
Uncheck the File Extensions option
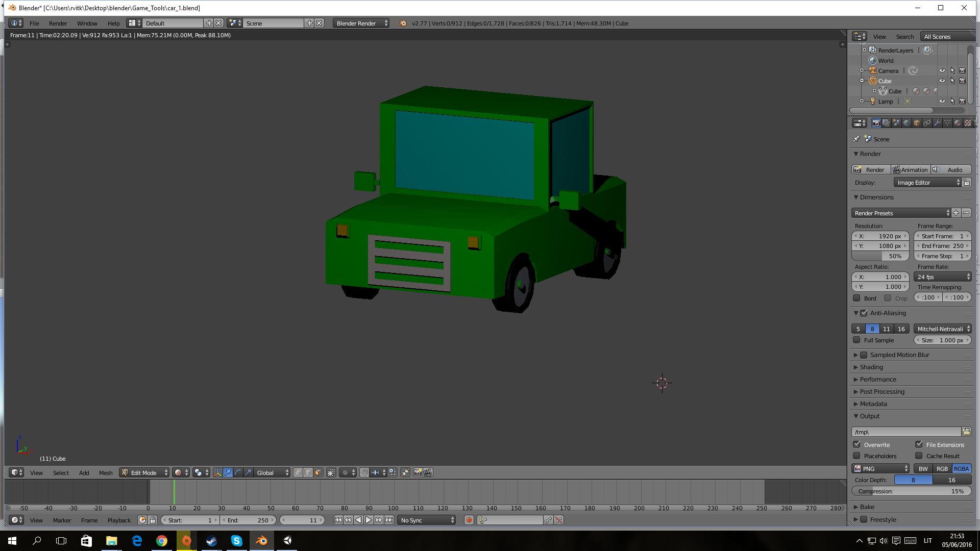tap(919, 444)
